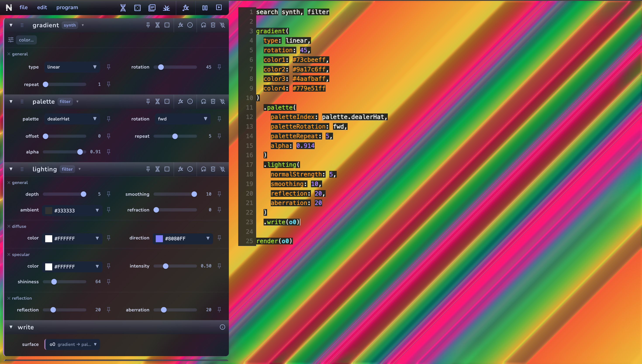Click the info icon in the write panel
The height and width of the screenshot is (364, 642).
(x=222, y=327)
